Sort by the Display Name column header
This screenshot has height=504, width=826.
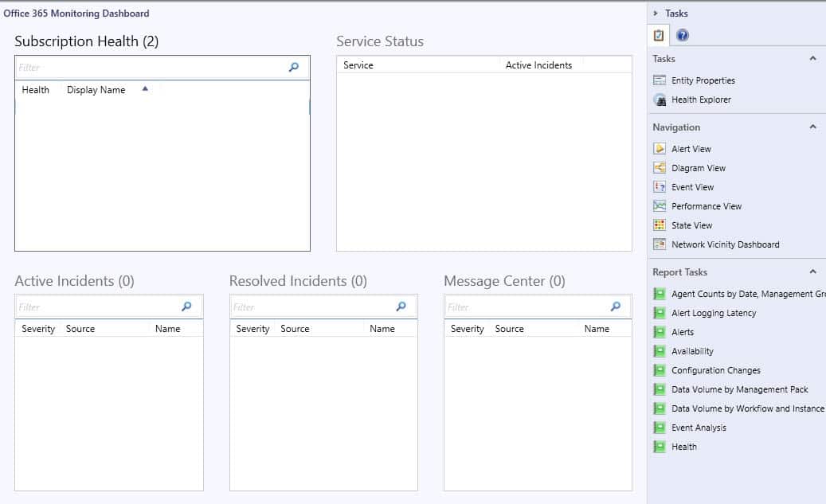tap(96, 89)
